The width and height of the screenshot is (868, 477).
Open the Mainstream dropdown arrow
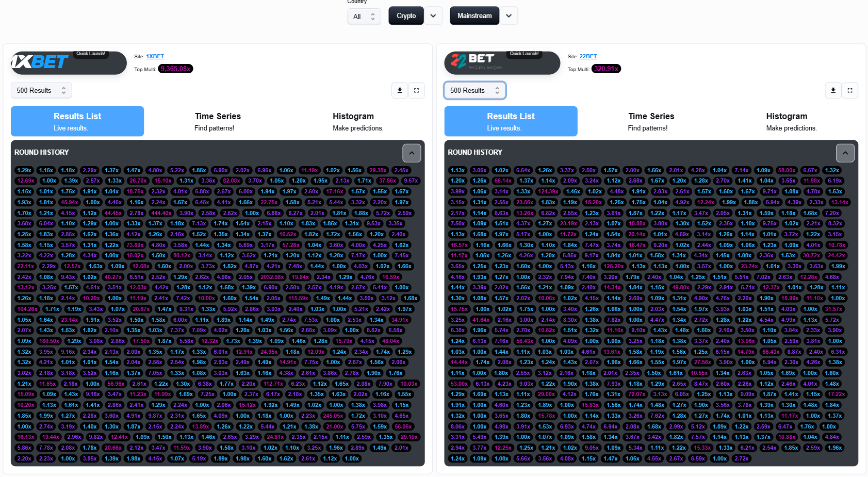(509, 16)
